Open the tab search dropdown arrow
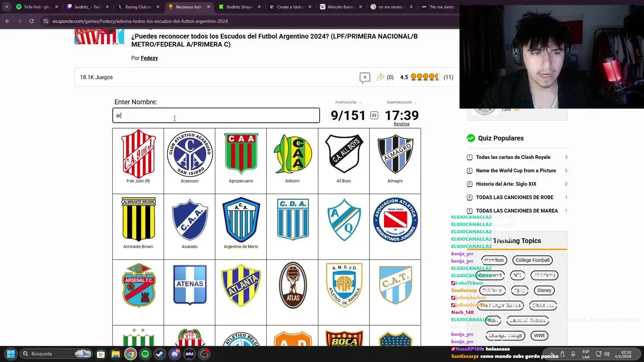Image resolution: width=644 pixels, height=362 pixels. click(7, 7)
